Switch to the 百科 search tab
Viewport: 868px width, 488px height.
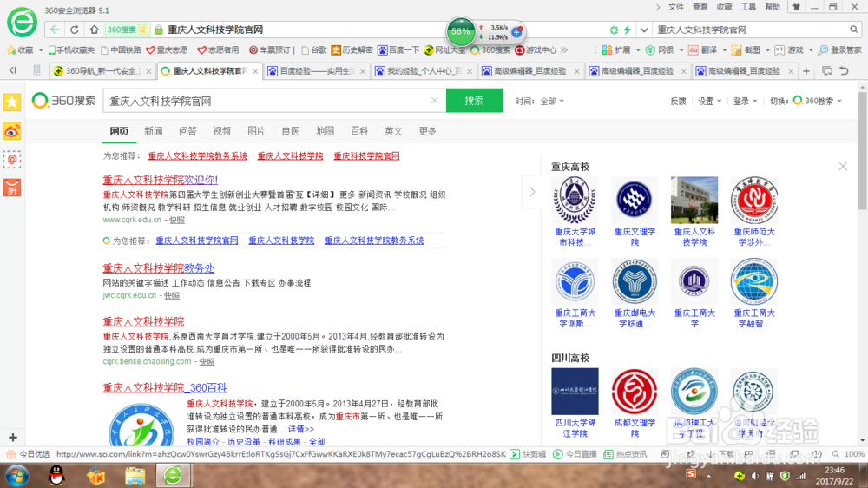tap(359, 131)
